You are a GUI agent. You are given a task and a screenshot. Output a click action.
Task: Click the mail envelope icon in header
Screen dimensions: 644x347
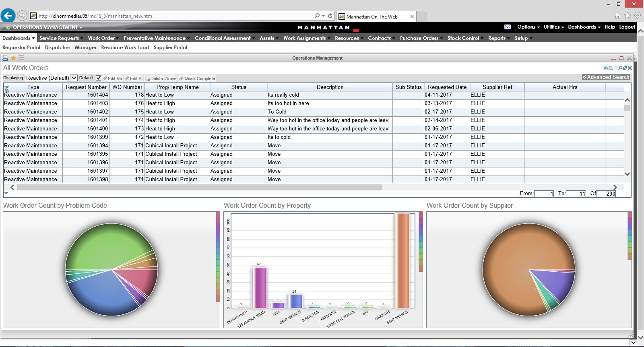coord(508,27)
